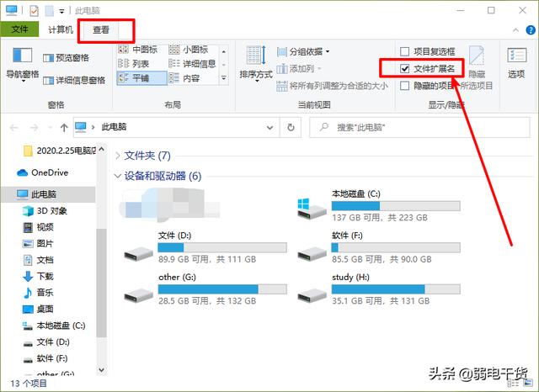Click the Properties quick access icon
Screen dimensions: 539x392
tap(34, 11)
